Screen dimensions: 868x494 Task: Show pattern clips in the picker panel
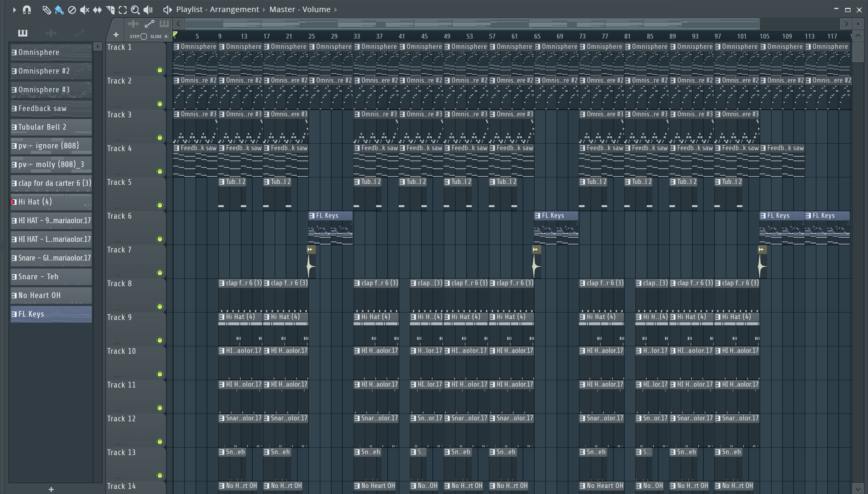23,33
